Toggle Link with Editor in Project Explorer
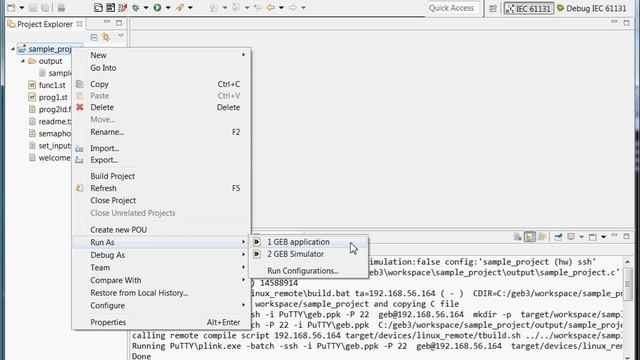 107,37
